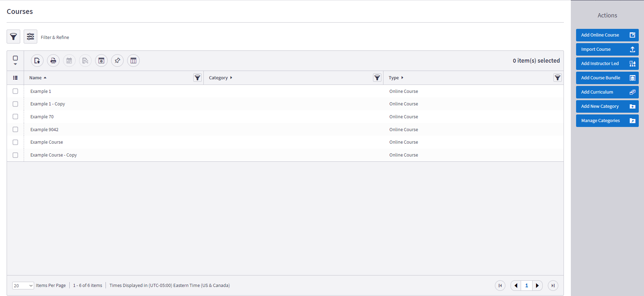
Task: Sort by the Name column header
Action: [36, 78]
